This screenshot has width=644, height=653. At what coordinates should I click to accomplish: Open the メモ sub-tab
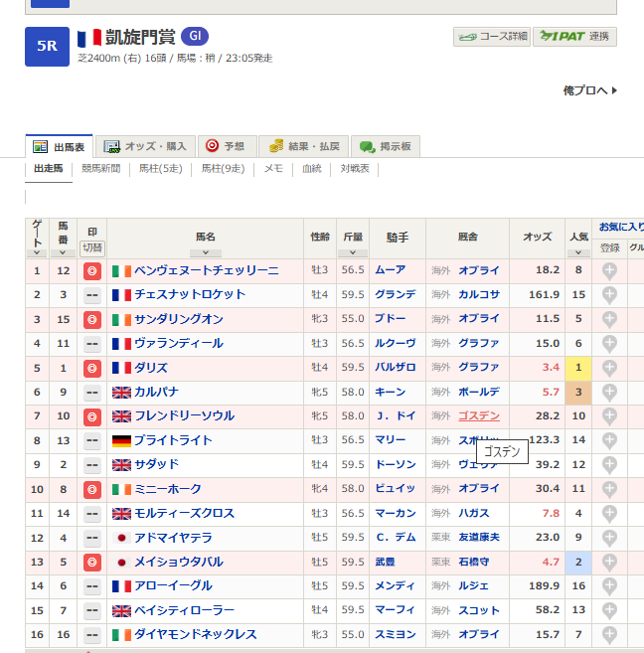pos(273,169)
